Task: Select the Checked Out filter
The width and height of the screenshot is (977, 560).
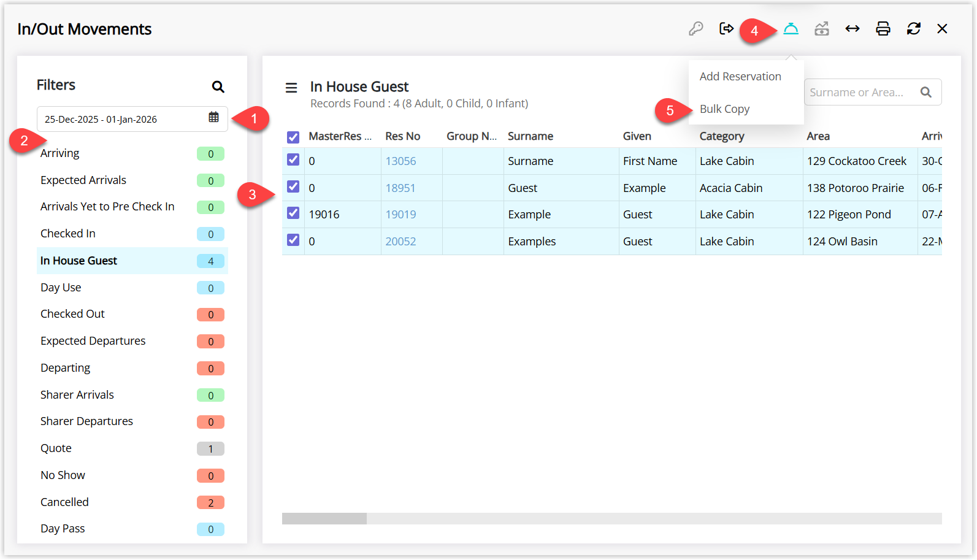Action: pyautogui.click(x=132, y=314)
